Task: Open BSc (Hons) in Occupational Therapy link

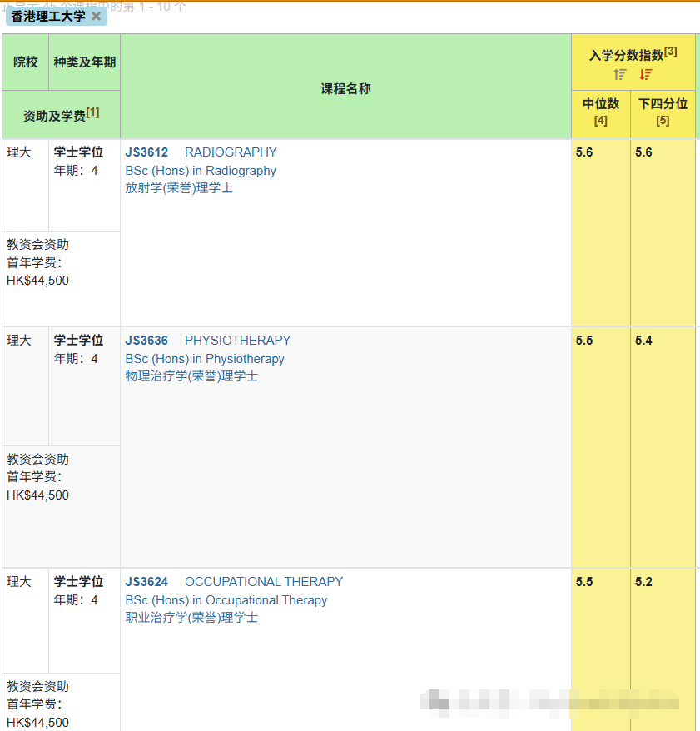Action: pos(226,600)
